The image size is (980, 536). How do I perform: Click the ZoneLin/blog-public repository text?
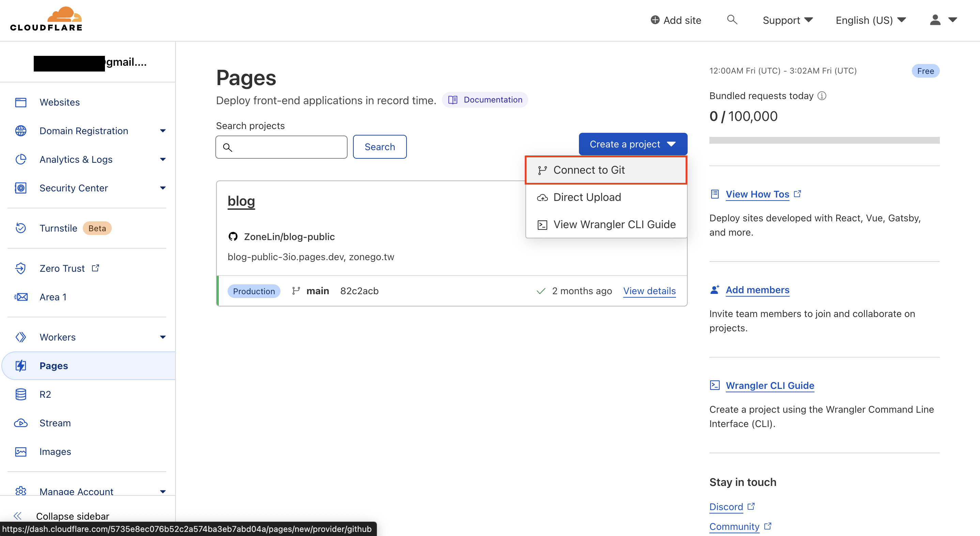click(289, 236)
